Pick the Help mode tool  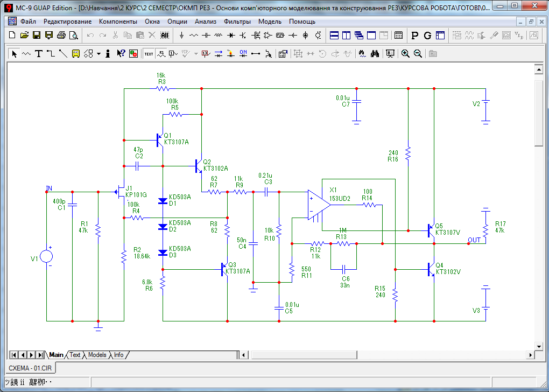pyautogui.click(x=121, y=54)
